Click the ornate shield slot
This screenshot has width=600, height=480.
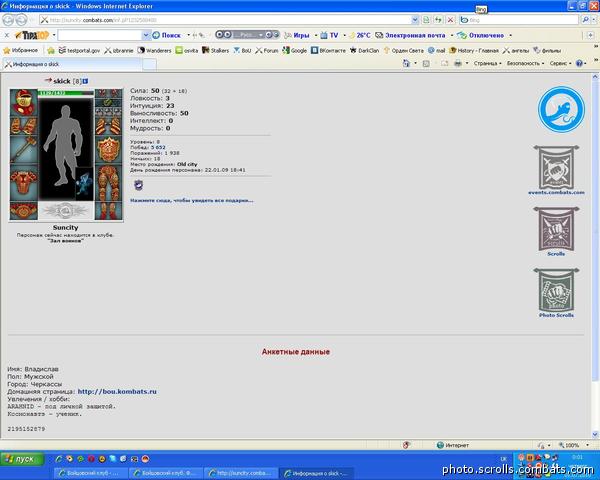108,150
